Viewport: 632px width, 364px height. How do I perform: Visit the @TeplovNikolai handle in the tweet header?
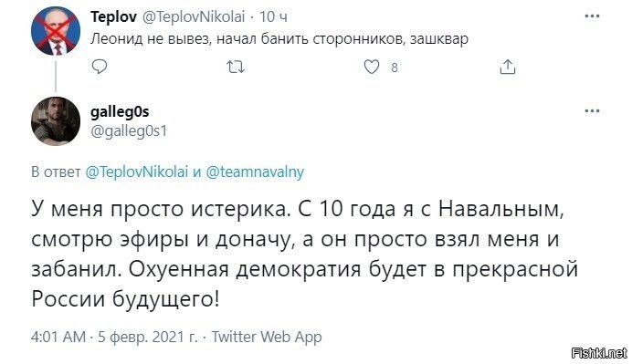click(x=194, y=17)
